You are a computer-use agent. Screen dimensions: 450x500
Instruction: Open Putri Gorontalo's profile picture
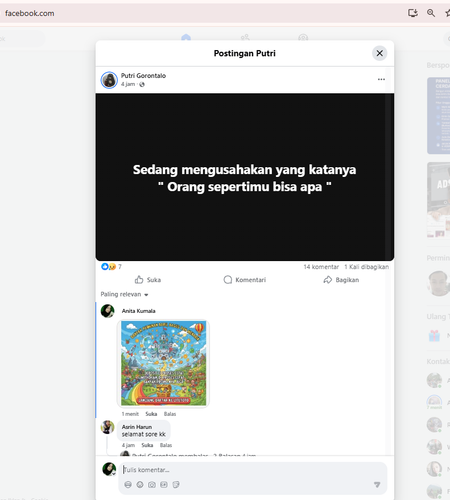point(109,80)
